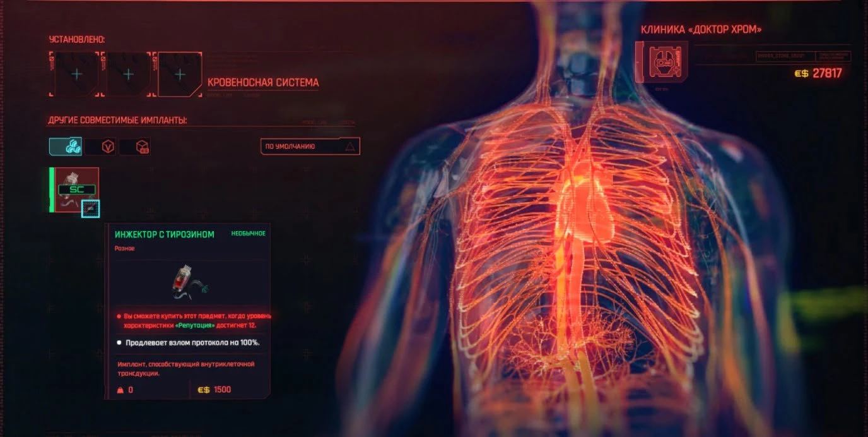The image size is (868, 437).
Task: Click the triangle arrow in sort dropdown
Action: point(350,147)
